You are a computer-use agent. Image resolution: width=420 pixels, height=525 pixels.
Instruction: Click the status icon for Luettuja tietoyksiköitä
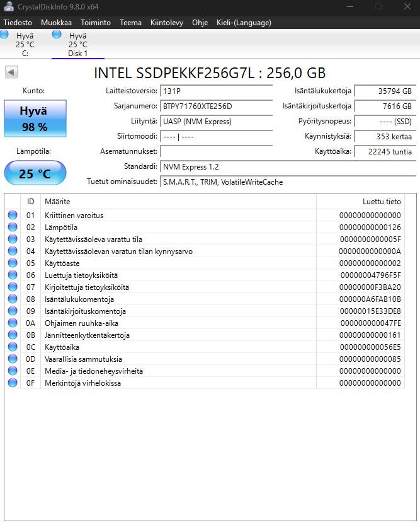point(13,275)
